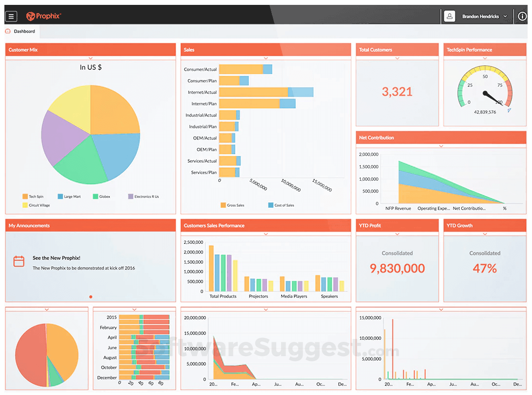The height and width of the screenshot is (395, 532).
Task: Click the Prophix logo
Action: pyautogui.click(x=43, y=16)
